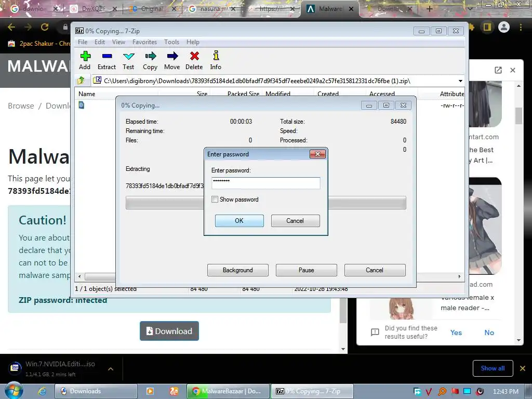Open Chrome side panel icon

[x=487, y=27]
